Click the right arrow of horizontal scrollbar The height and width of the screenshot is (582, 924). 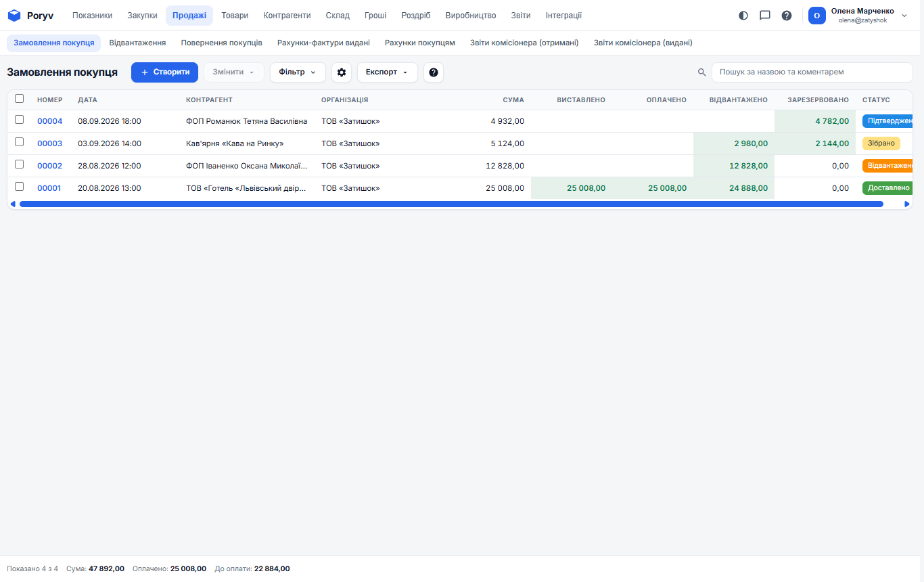point(907,204)
